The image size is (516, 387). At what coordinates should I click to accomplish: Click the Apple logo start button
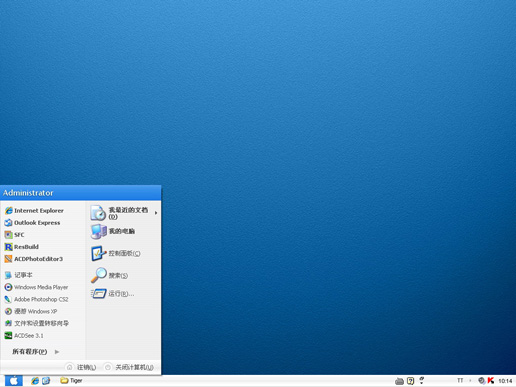(x=14, y=381)
